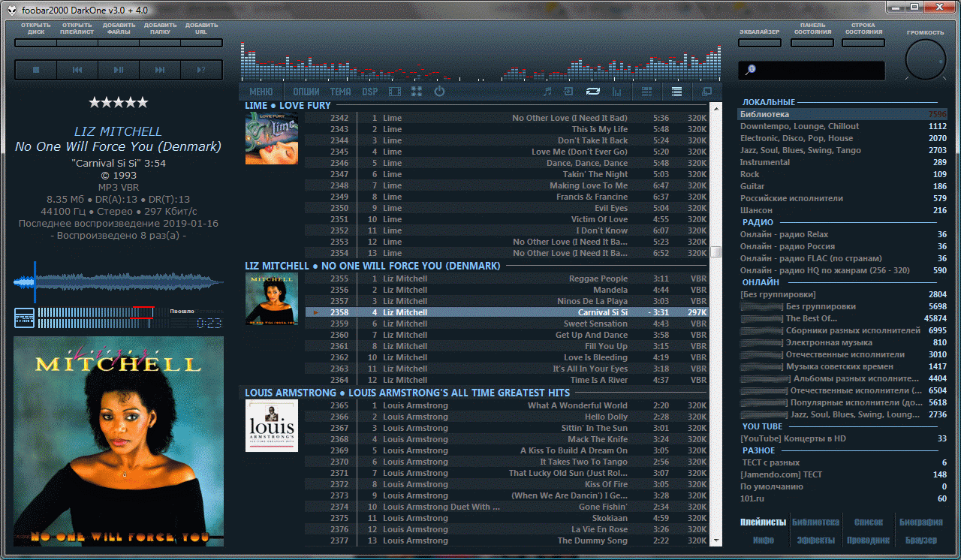Open the Список tab
961x560 pixels.
click(x=869, y=522)
